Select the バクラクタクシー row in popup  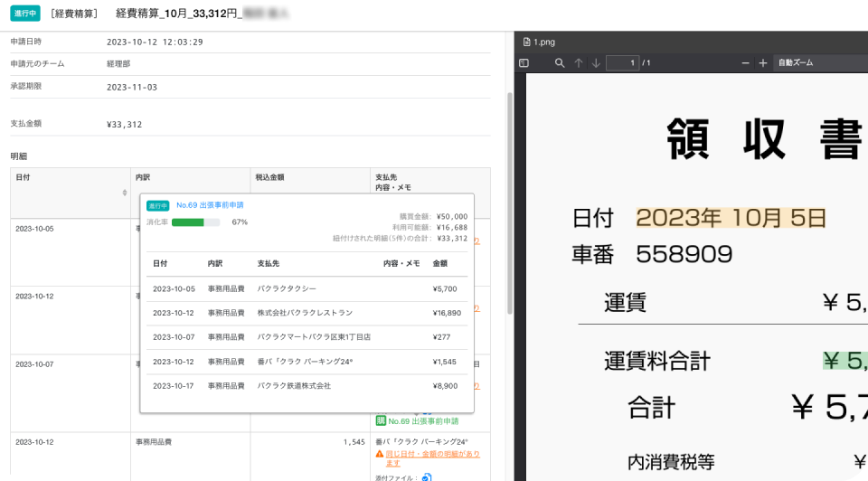pyautogui.click(x=307, y=288)
